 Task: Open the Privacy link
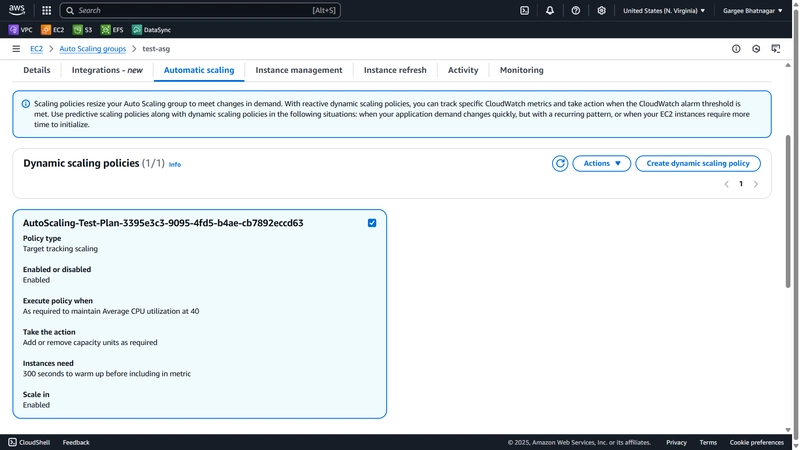pyautogui.click(x=677, y=442)
